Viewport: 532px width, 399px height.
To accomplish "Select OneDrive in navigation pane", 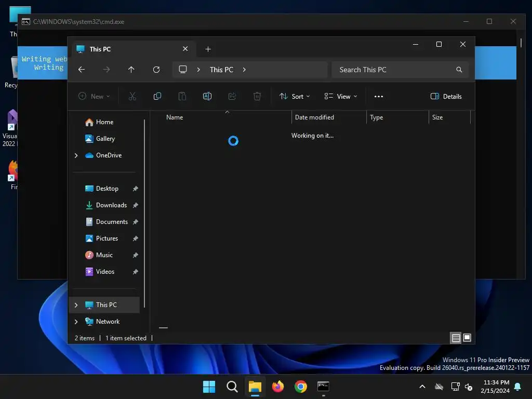I will 109,155.
